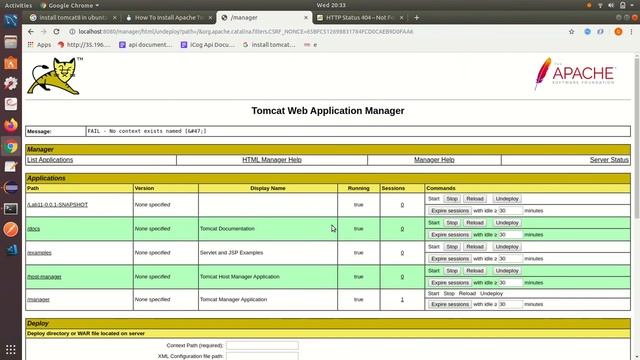Switch to the 'HTTP Status 404 – Not Found' tab
The width and height of the screenshot is (640, 360).
pos(360,18)
